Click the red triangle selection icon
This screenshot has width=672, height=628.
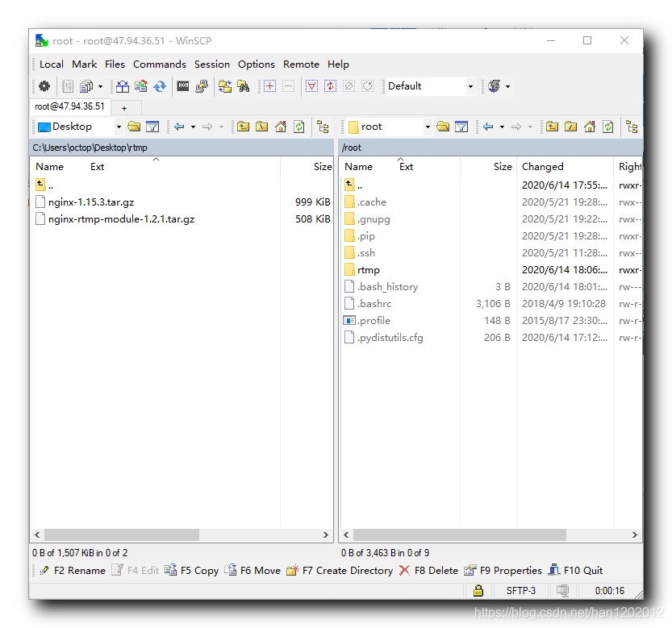pyautogui.click(x=311, y=86)
